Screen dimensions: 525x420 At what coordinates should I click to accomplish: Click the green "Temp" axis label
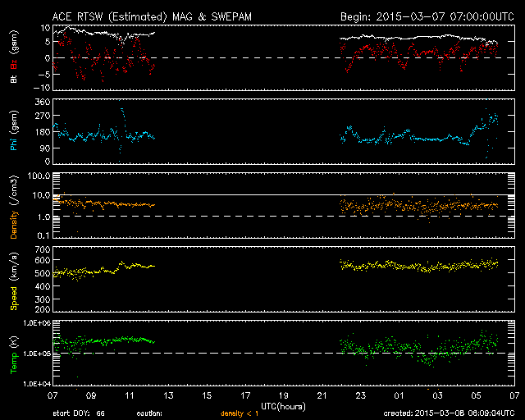pos(13,363)
